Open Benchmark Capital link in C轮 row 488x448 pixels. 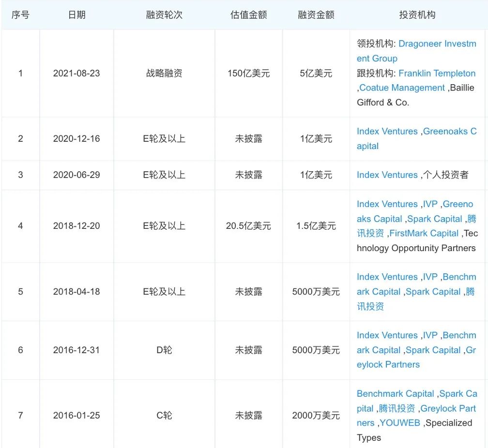pyautogui.click(x=395, y=394)
